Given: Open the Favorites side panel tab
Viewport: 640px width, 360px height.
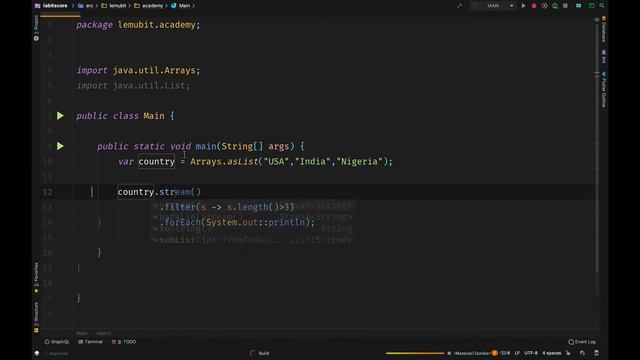Looking at the screenshot, I should coord(36,278).
